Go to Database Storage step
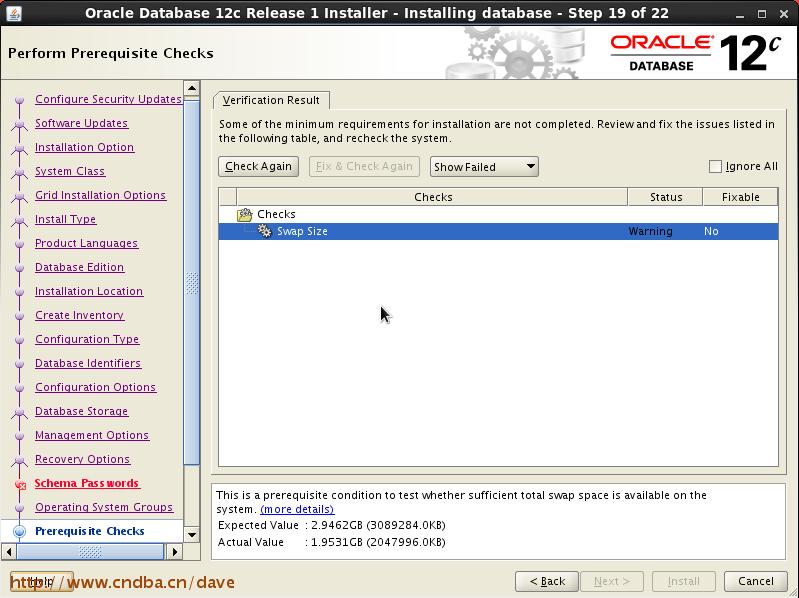This screenshot has width=799, height=598. [x=82, y=411]
